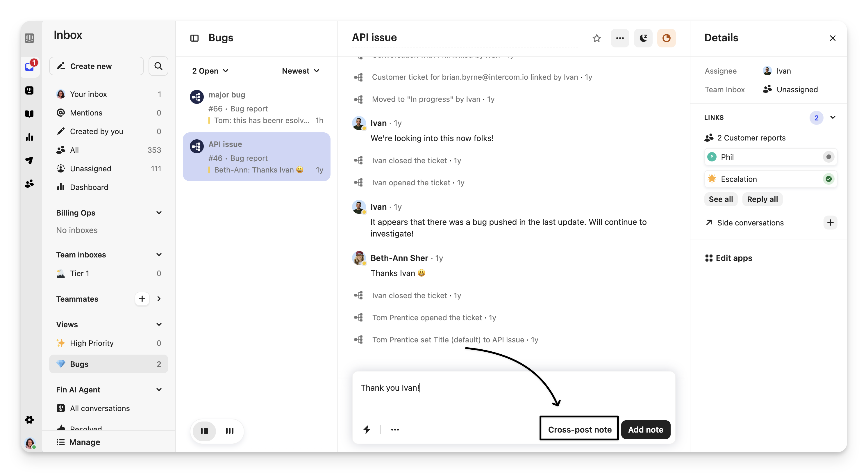This screenshot has height=473, width=868.
Task: Select the High Priority view
Action: click(x=108, y=343)
